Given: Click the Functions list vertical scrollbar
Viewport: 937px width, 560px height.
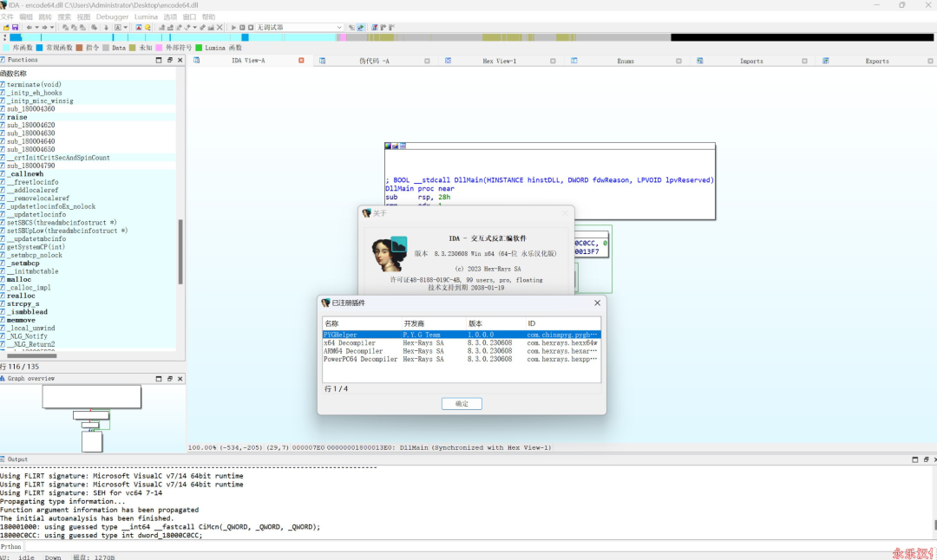Looking at the screenshot, I should click(x=180, y=252).
